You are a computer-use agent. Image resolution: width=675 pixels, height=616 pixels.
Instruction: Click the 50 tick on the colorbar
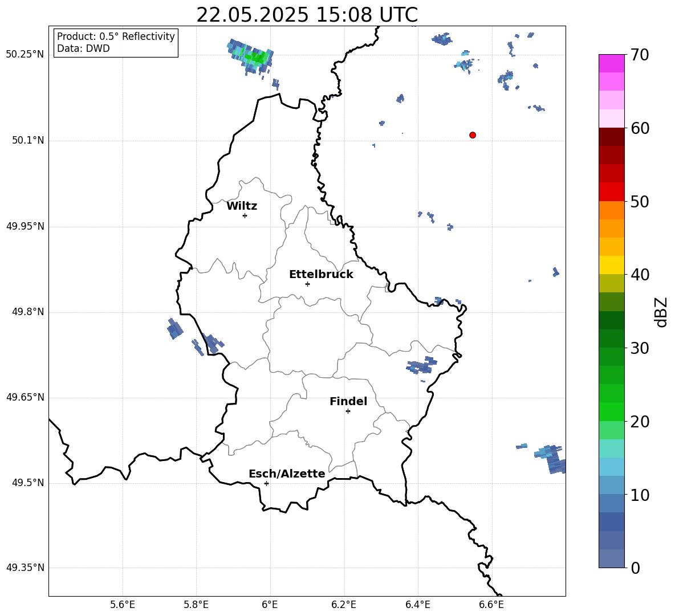[640, 202]
